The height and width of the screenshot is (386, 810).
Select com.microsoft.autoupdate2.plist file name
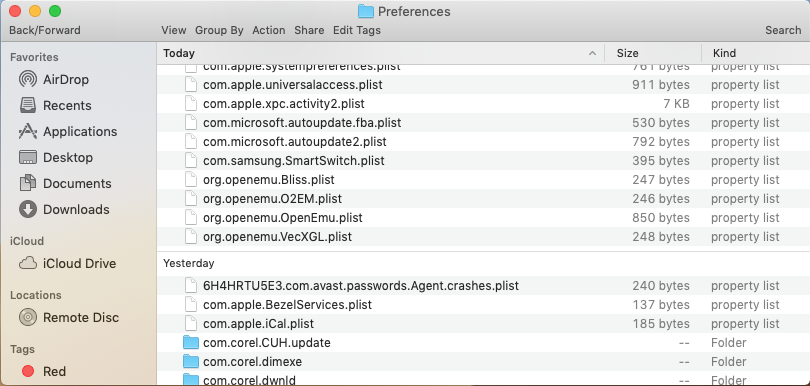(x=295, y=142)
